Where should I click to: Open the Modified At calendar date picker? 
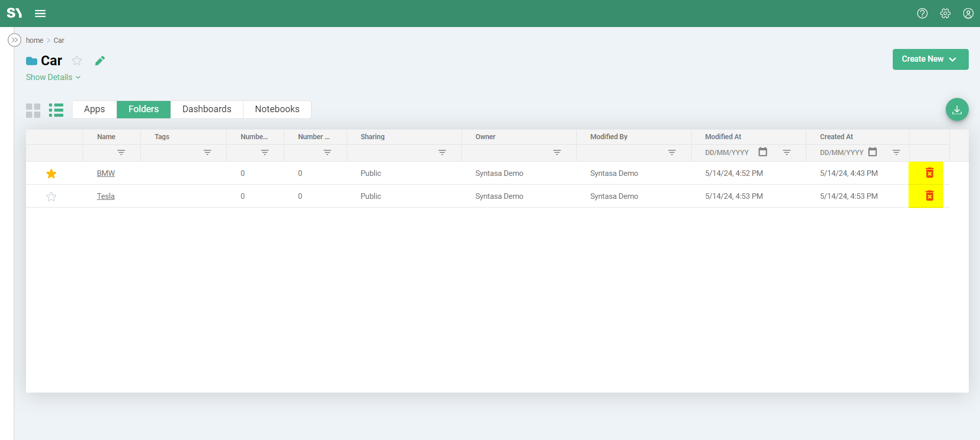pos(763,152)
